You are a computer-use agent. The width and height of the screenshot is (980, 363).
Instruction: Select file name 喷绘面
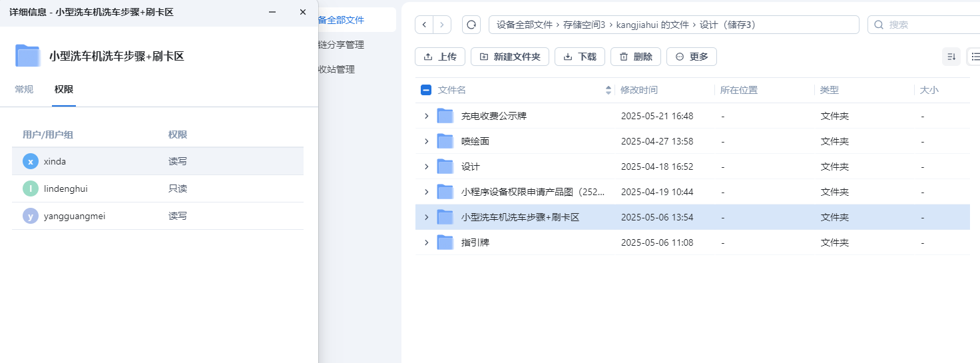pos(475,141)
